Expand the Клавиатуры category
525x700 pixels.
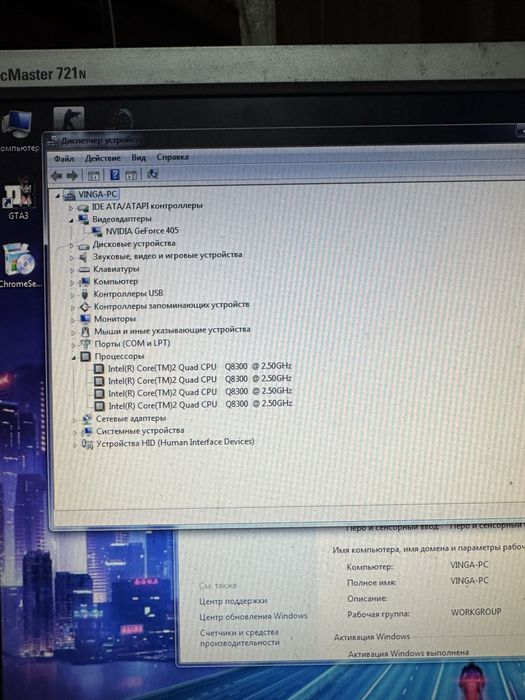72,270
